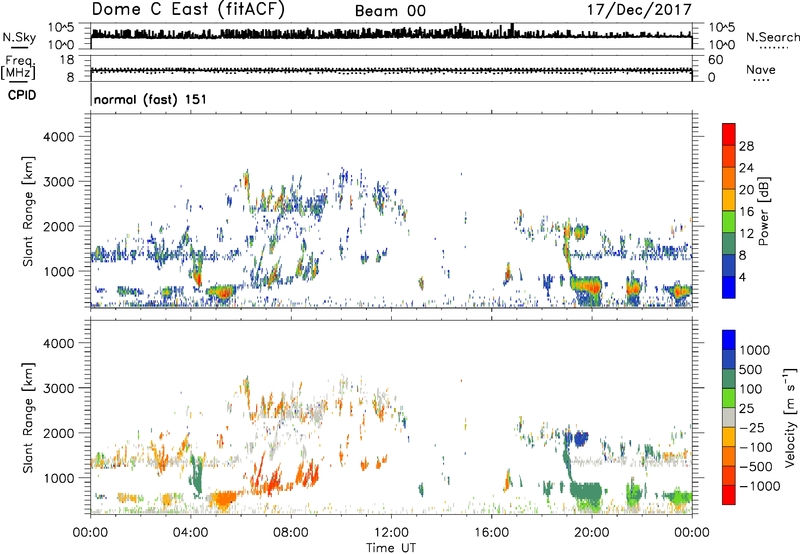Screen dimensions: 800x554
Task: Click the "12:00" time axis label
Action: [x=391, y=533]
